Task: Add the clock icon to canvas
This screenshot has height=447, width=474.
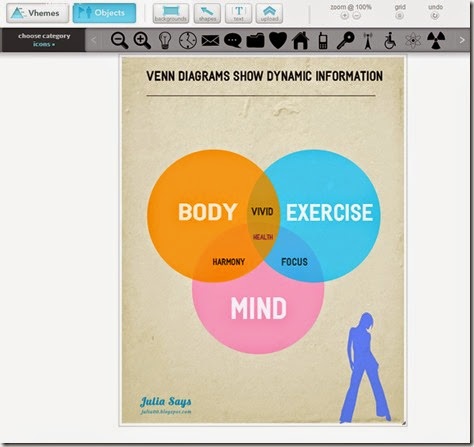Action: point(188,40)
